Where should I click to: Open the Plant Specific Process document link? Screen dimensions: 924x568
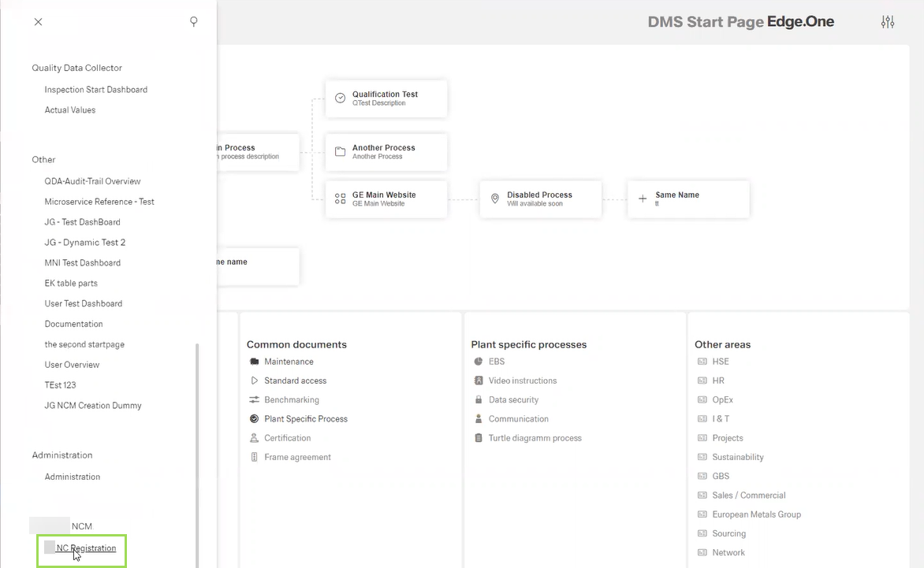306,419
